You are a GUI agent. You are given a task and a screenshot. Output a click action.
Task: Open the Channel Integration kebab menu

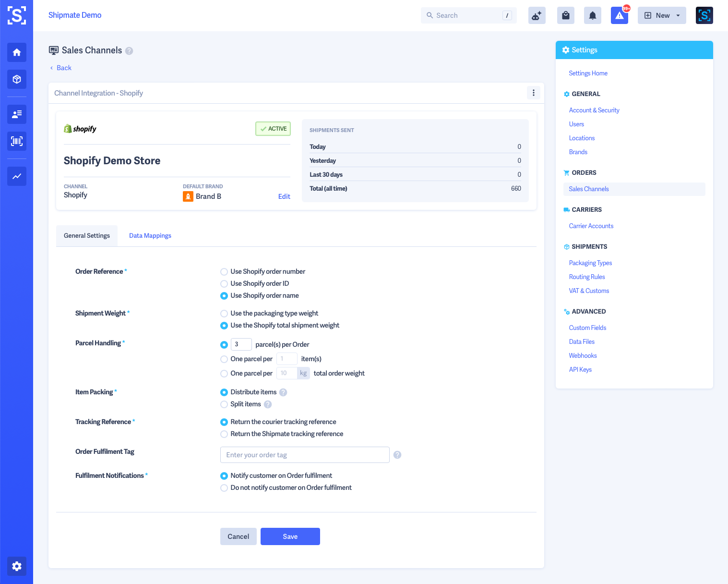click(533, 93)
